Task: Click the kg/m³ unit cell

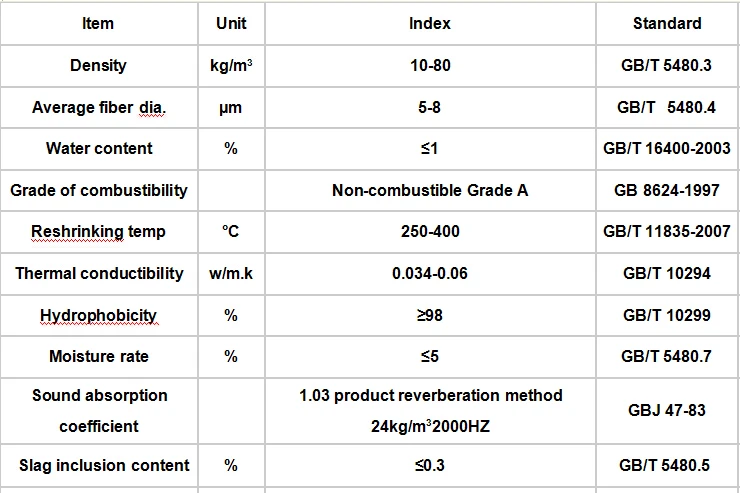Action: (x=231, y=65)
